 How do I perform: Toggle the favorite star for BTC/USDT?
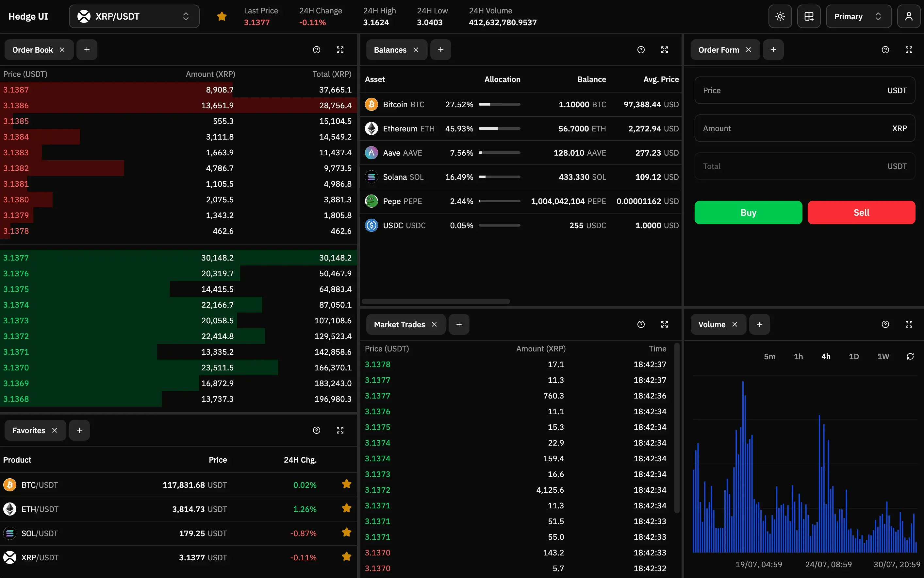tap(346, 484)
